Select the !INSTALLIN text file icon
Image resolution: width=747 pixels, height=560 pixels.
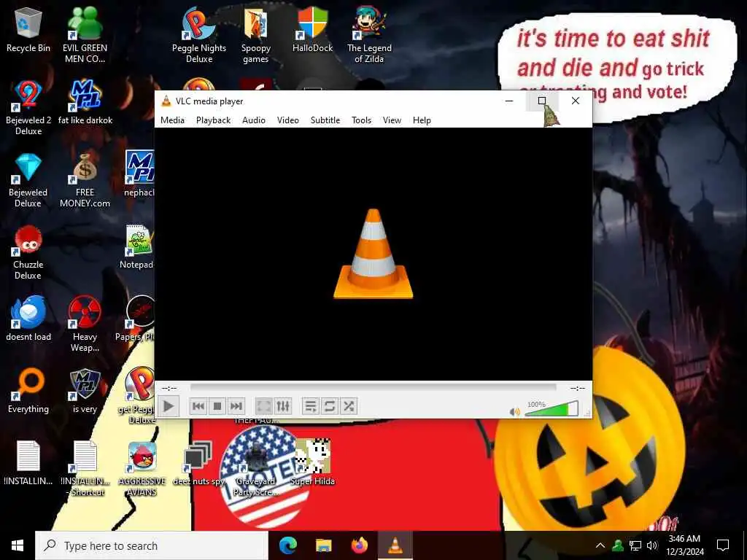point(28,463)
